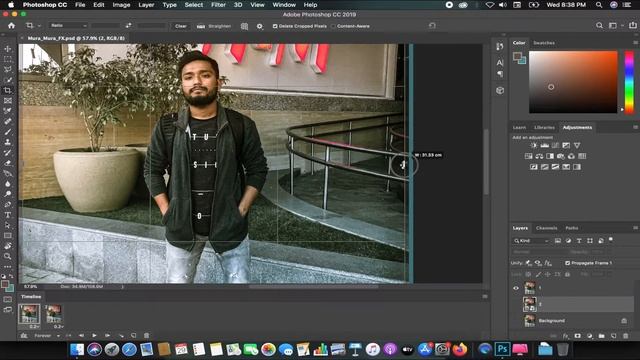Open Layers panel flyout menu
Image resolution: width=640 pixels, height=360 pixels.
(635, 228)
